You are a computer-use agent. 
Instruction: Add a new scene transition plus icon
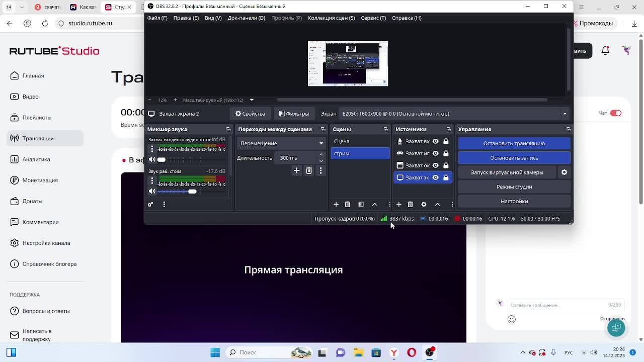click(x=296, y=170)
